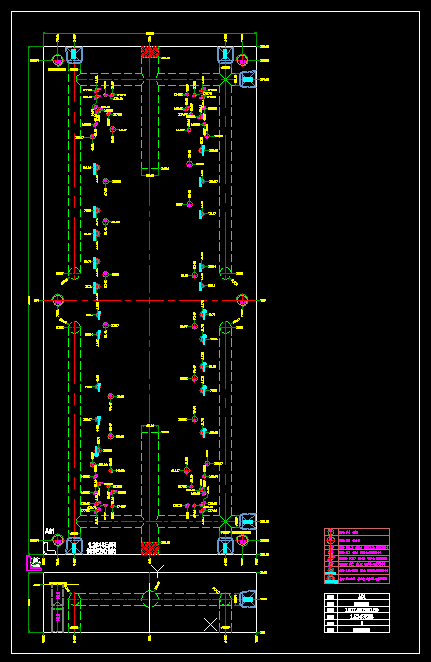Select the red hatched block at top center
Image resolution: width=431 pixels, height=662 pixels.
tap(150, 52)
